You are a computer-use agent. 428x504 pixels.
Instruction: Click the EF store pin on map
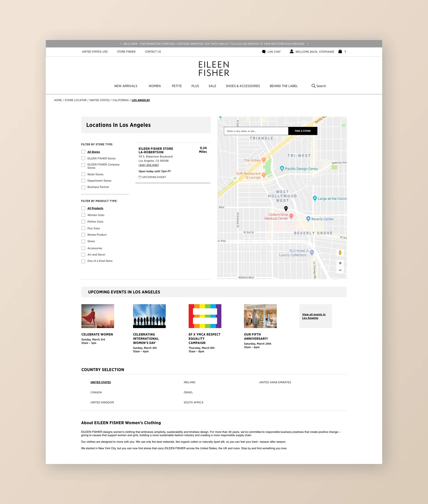[x=286, y=208]
